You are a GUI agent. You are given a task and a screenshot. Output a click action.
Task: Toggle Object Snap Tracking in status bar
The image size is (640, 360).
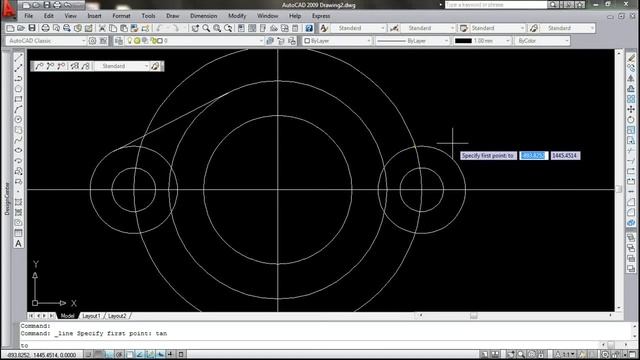tap(140, 354)
